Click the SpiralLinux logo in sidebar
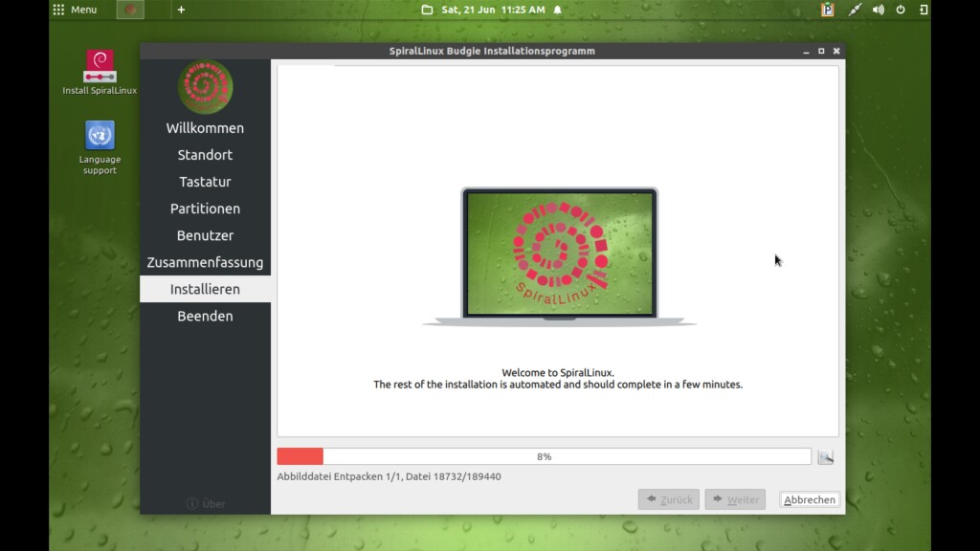Image resolution: width=980 pixels, height=551 pixels. 205,87
